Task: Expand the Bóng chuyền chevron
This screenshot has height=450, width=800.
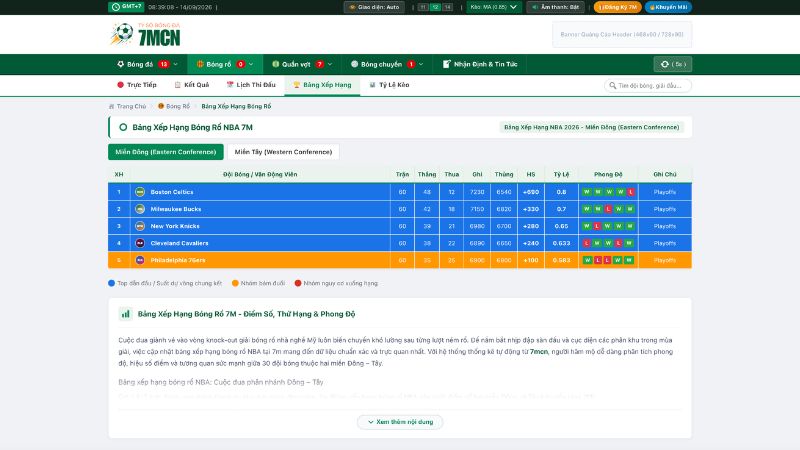Action: coord(421,64)
